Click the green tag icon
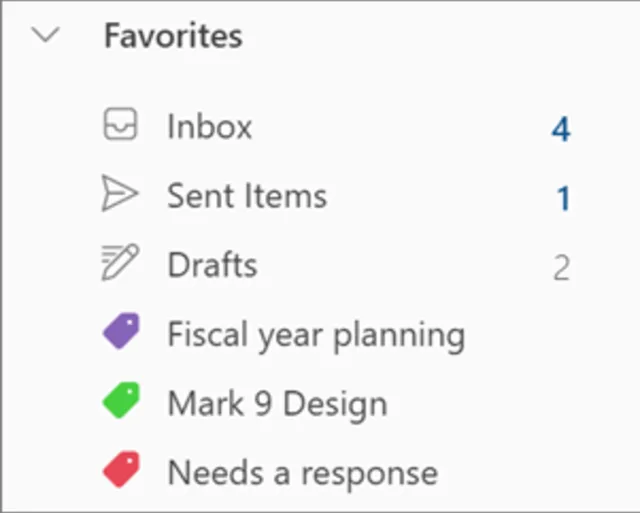Screen dimensions: 640x513 pyautogui.click(x=121, y=402)
